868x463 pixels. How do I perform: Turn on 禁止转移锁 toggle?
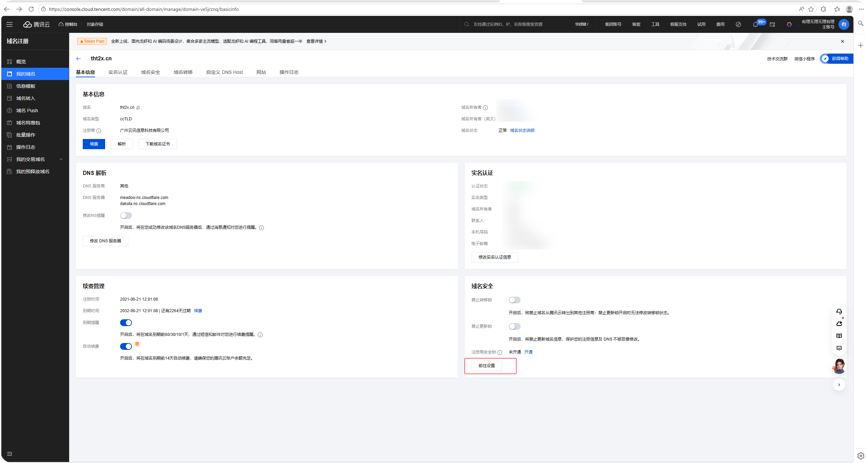click(514, 300)
